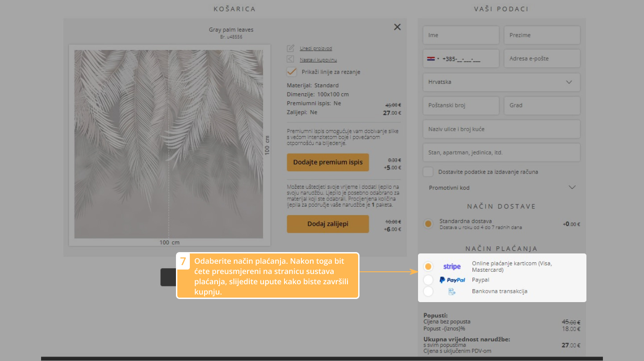Select Standardna dostava delivery option
This screenshot has height=361, width=644.
point(428,224)
